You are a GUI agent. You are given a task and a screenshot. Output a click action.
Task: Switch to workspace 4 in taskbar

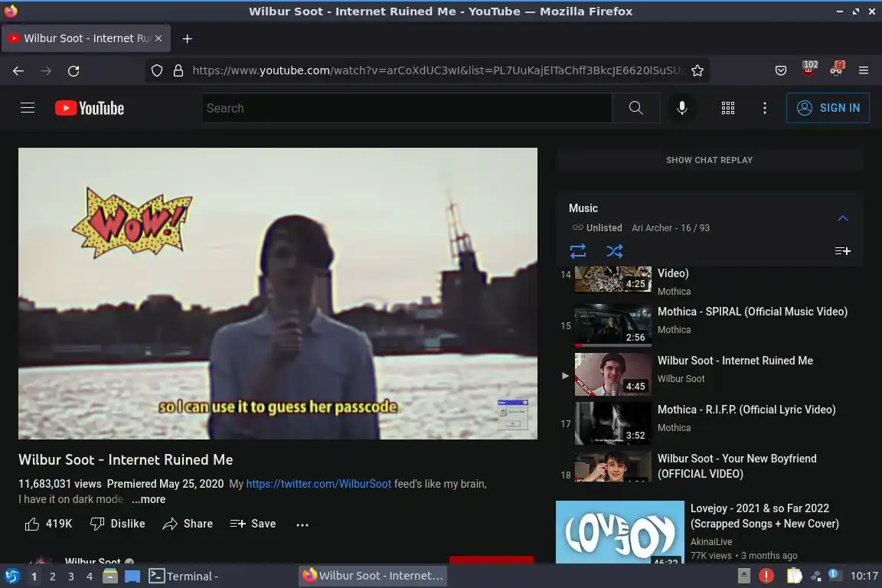(x=90, y=577)
